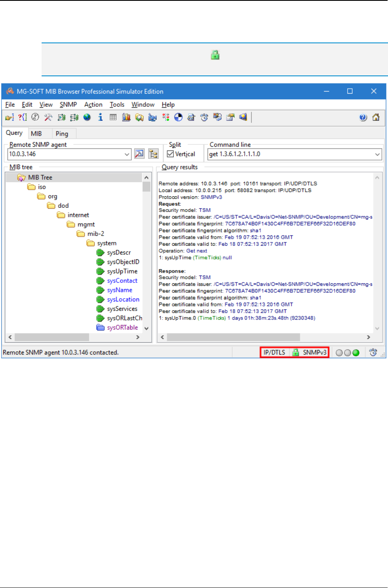The width and height of the screenshot is (388, 588).
Task: Switch to the MIB tab
Action: [36, 134]
